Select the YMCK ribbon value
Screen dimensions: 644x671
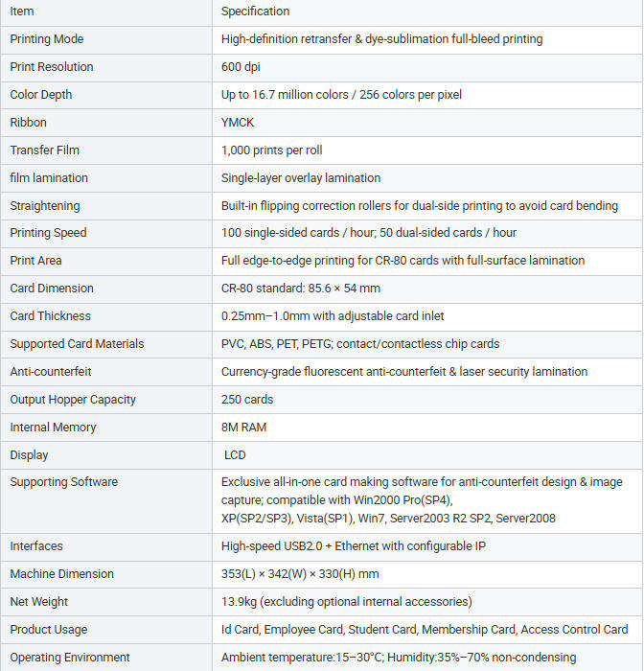pos(238,123)
